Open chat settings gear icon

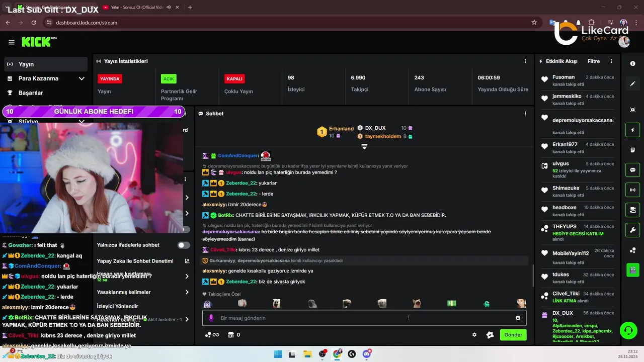coord(474,335)
